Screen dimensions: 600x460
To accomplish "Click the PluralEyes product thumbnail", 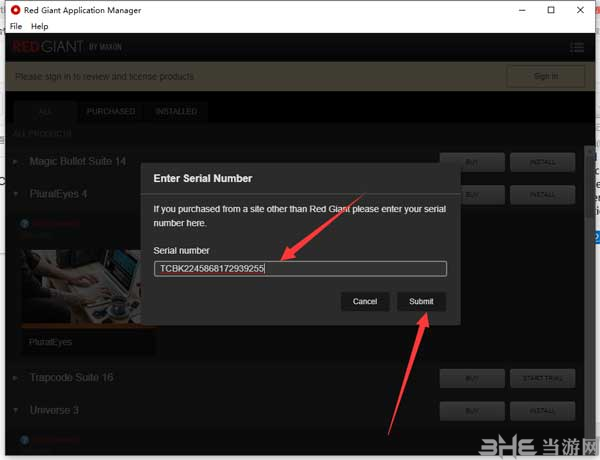I will tap(81, 287).
